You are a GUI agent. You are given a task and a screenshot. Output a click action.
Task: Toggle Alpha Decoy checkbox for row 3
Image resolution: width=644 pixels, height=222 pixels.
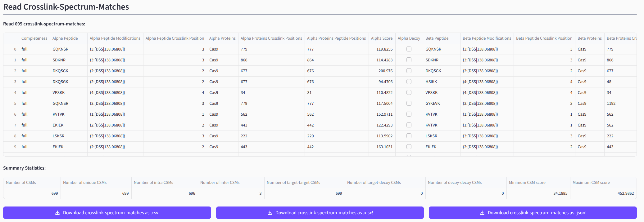coord(409,82)
